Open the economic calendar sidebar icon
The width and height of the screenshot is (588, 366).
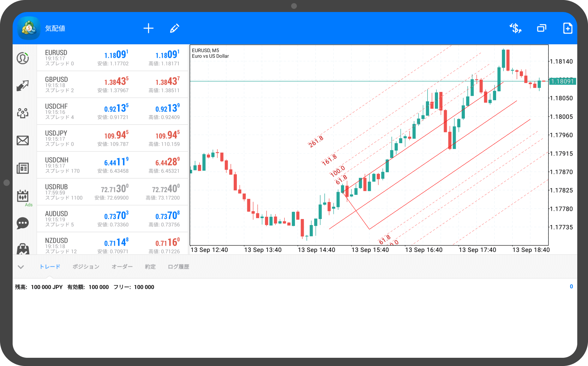tap(23, 196)
